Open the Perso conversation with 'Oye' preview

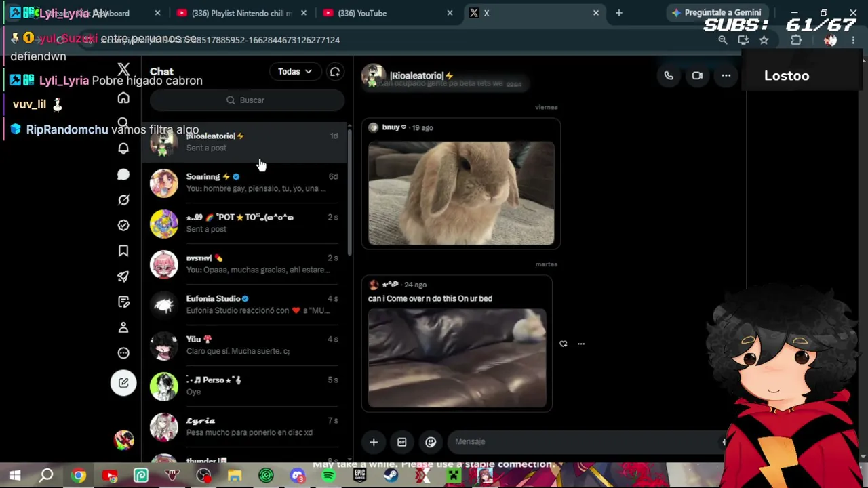click(244, 386)
